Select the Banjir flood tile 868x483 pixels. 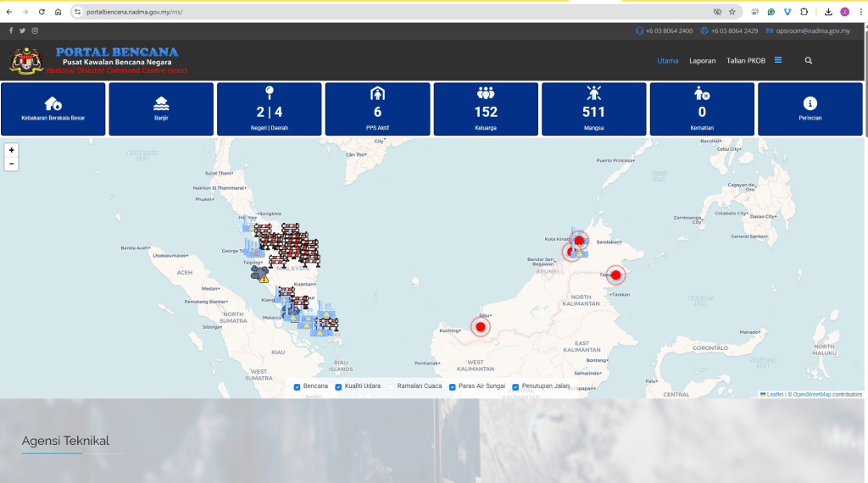[x=161, y=109]
